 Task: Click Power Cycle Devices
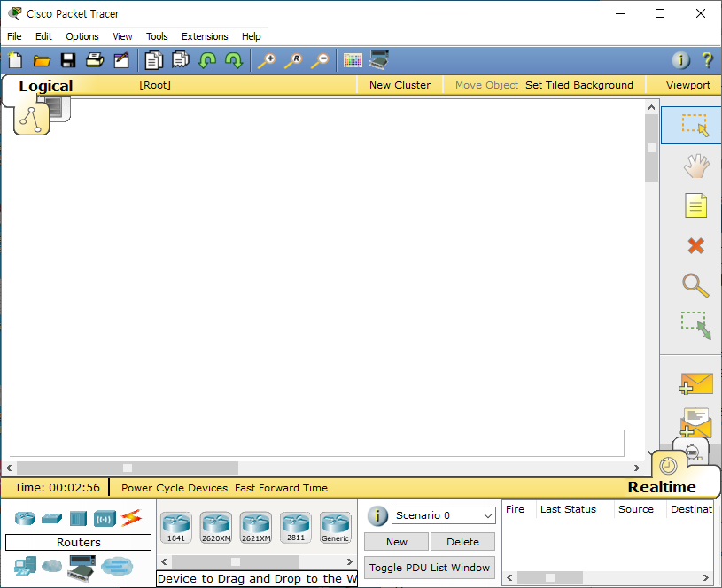coord(175,488)
